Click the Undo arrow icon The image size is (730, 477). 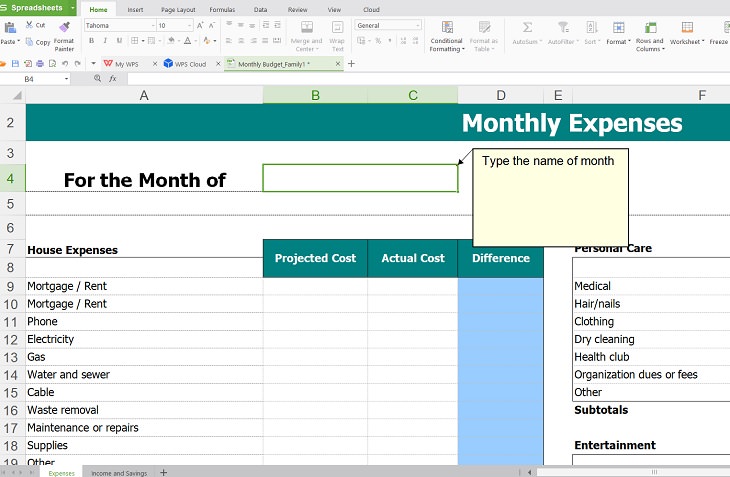pos(65,64)
